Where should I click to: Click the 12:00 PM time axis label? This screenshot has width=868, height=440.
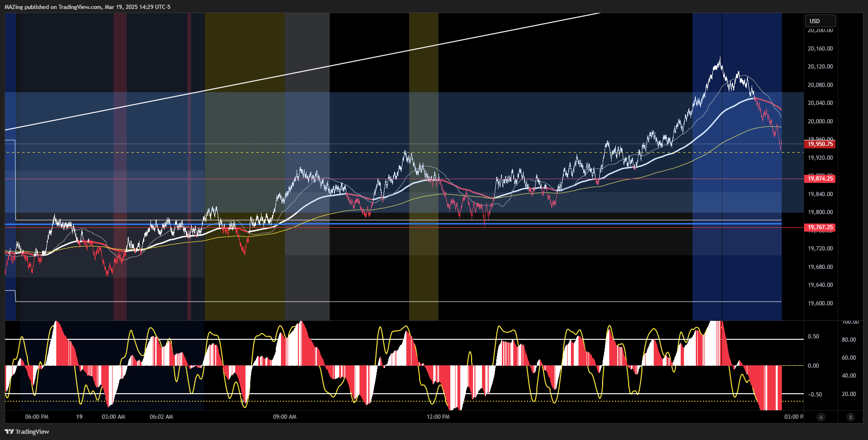(x=438, y=417)
